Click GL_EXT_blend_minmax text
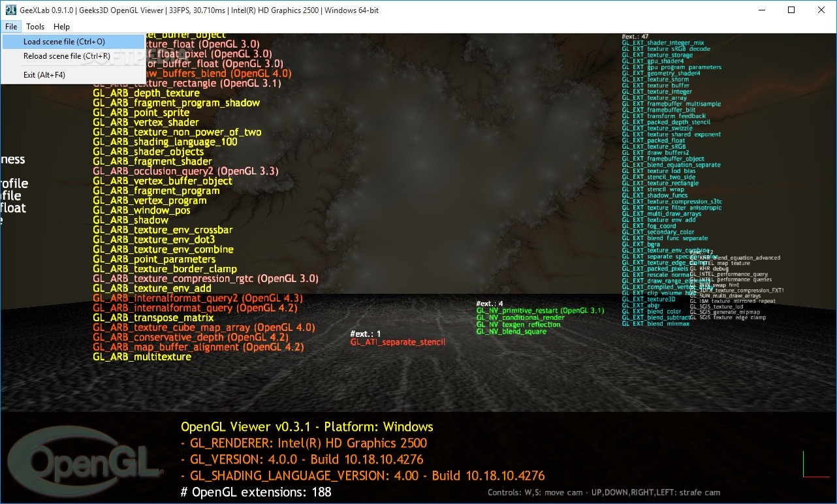Viewport: 837px width, 504px height. point(655,324)
